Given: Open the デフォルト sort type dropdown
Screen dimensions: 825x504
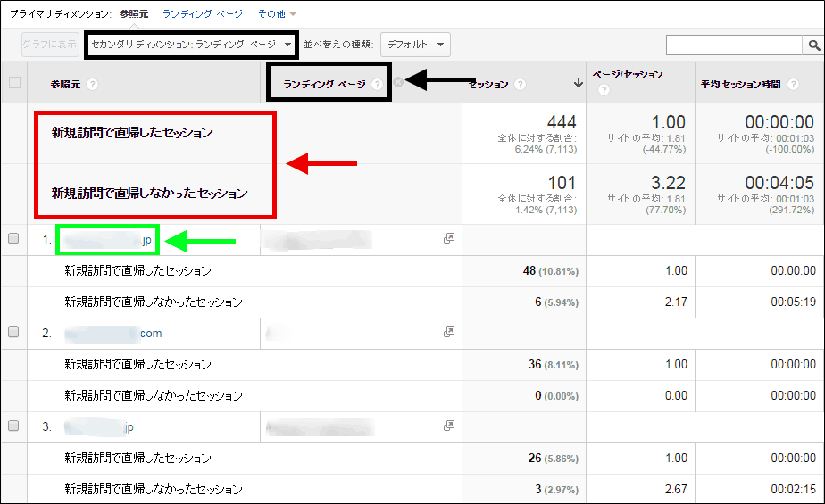Looking at the screenshot, I should pos(415,44).
